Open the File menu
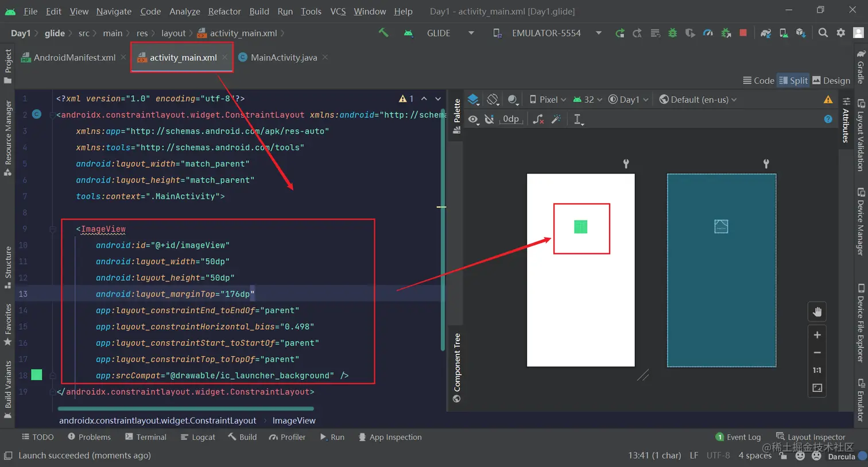 pyautogui.click(x=30, y=11)
